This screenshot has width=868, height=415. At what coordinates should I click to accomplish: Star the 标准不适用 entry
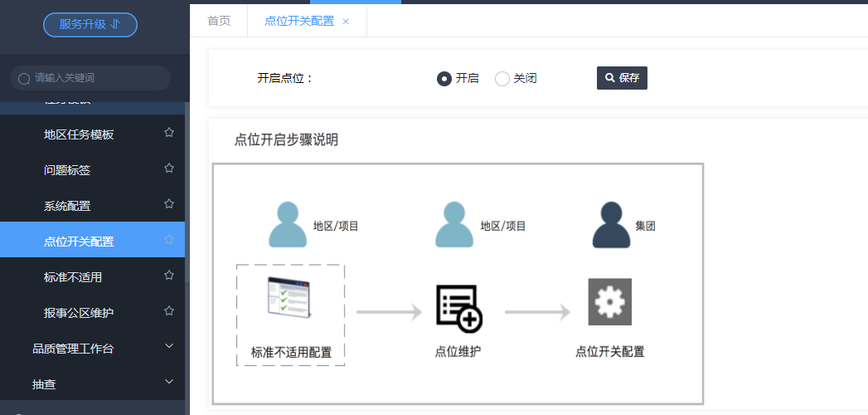tap(169, 275)
